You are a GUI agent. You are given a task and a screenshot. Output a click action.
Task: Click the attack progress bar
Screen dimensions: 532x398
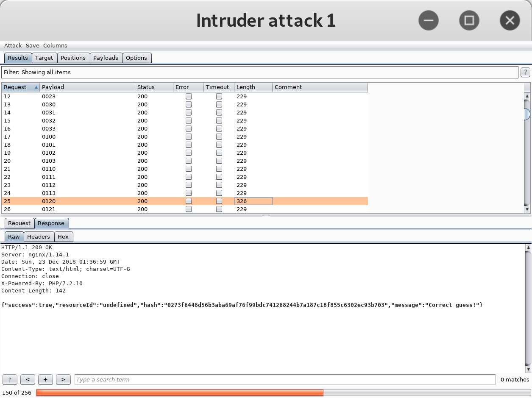[283, 393]
